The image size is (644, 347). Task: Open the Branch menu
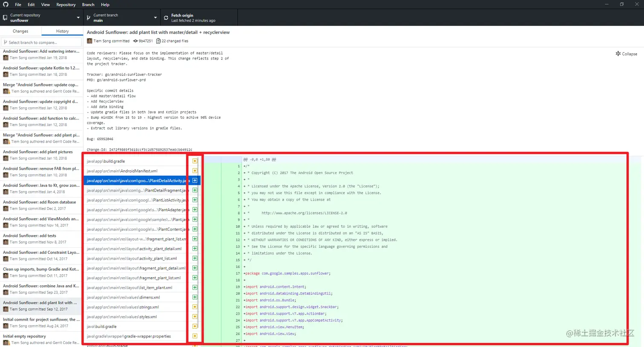(x=88, y=5)
